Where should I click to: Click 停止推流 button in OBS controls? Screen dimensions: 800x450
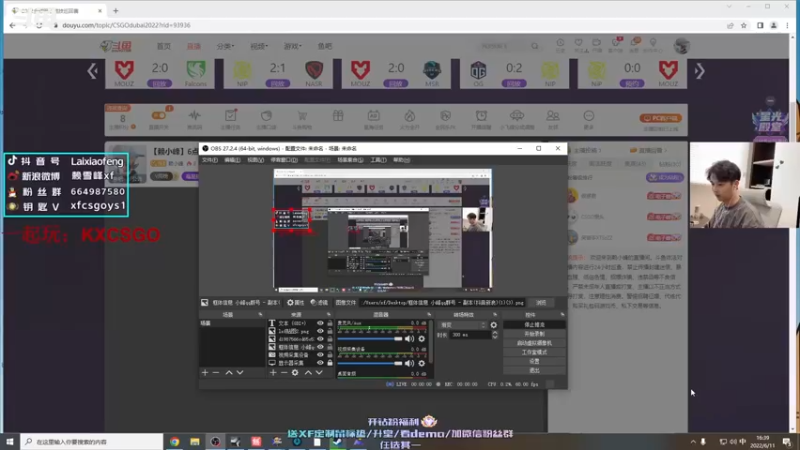click(x=534, y=324)
